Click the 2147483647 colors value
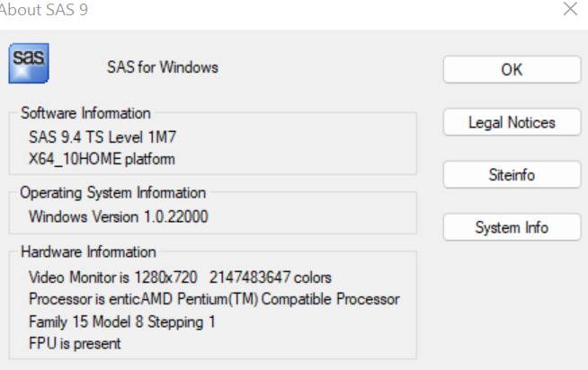This screenshot has width=588, height=370. coord(272,277)
